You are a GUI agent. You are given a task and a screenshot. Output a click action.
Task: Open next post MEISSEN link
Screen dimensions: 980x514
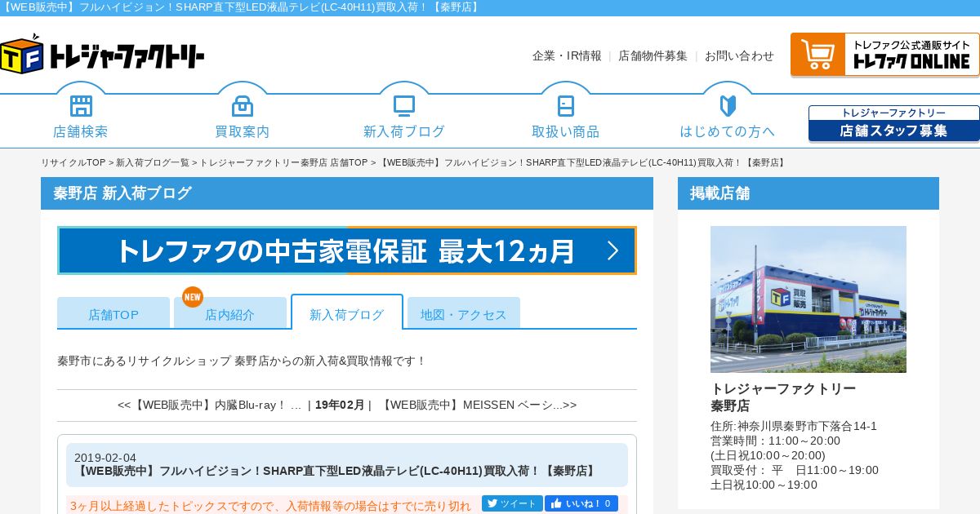(478, 405)
